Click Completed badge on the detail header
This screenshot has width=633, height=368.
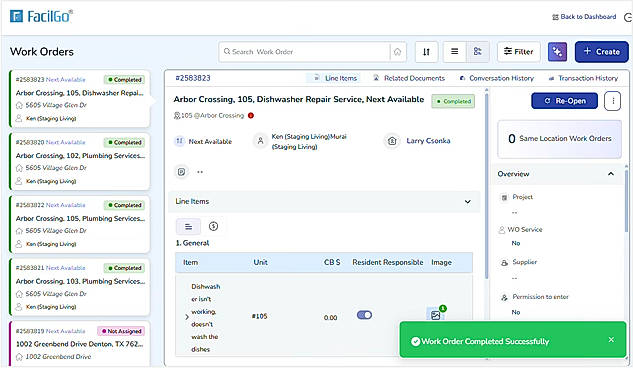pyautogui.click(x=453, y=101)
